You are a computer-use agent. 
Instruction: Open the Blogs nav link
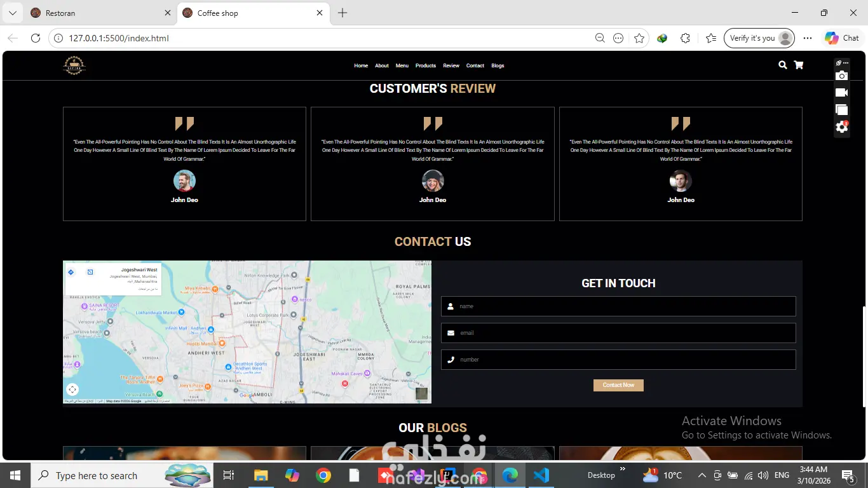click(498, 65)
